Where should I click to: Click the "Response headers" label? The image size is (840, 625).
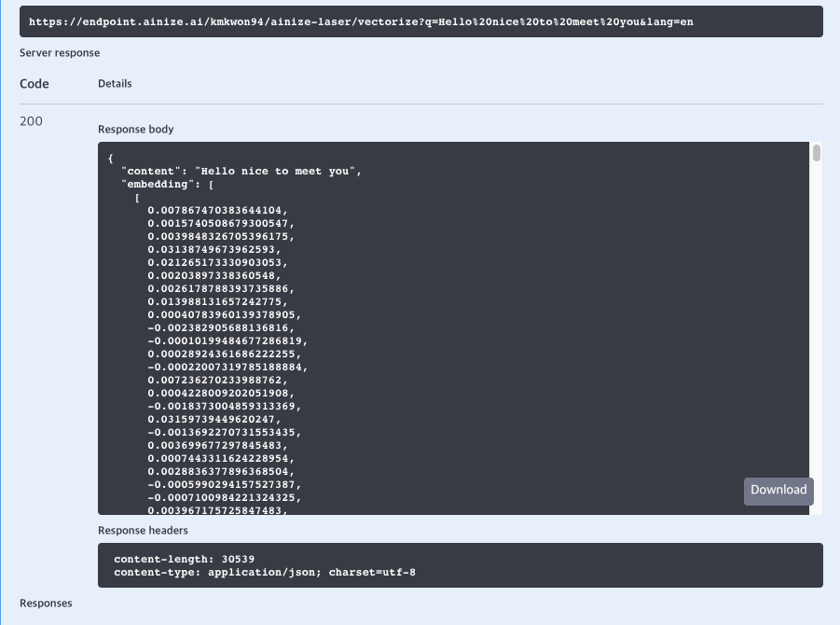143,530
